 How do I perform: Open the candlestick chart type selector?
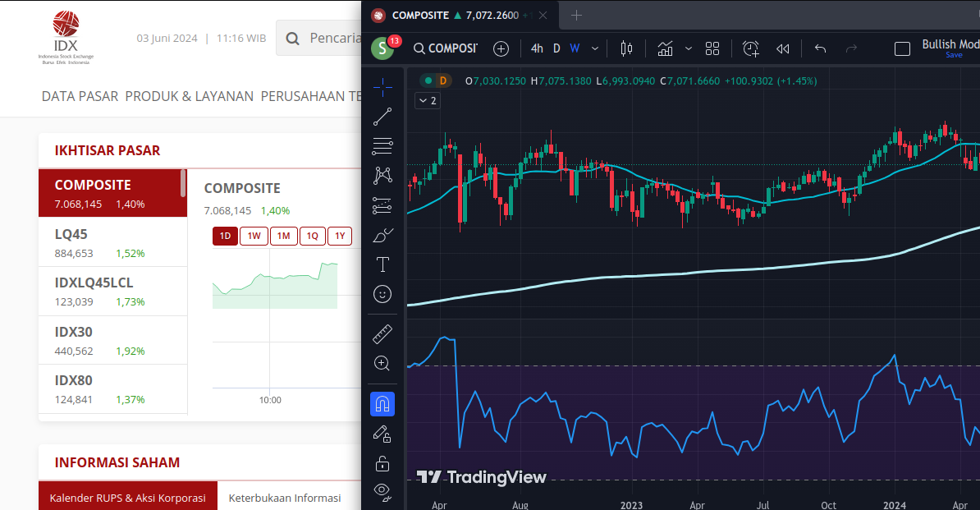[626, 48]
